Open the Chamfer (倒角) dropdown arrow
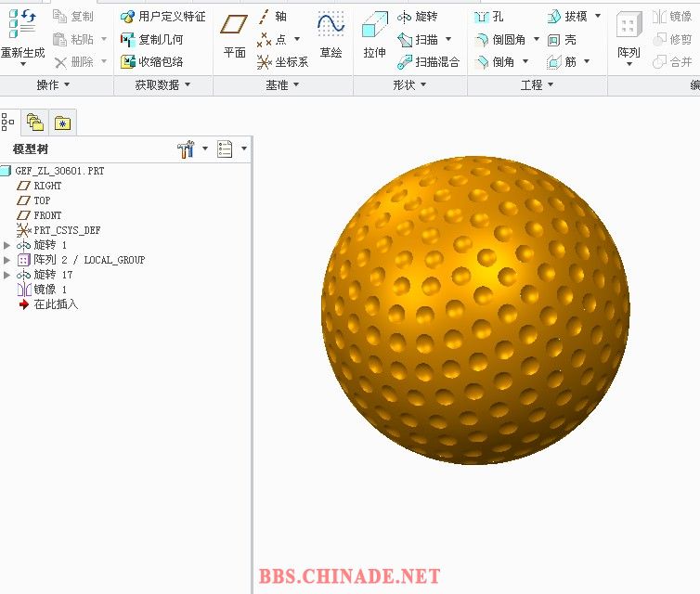This screenshot has height=594, width=700. click(x=525, y=60)
